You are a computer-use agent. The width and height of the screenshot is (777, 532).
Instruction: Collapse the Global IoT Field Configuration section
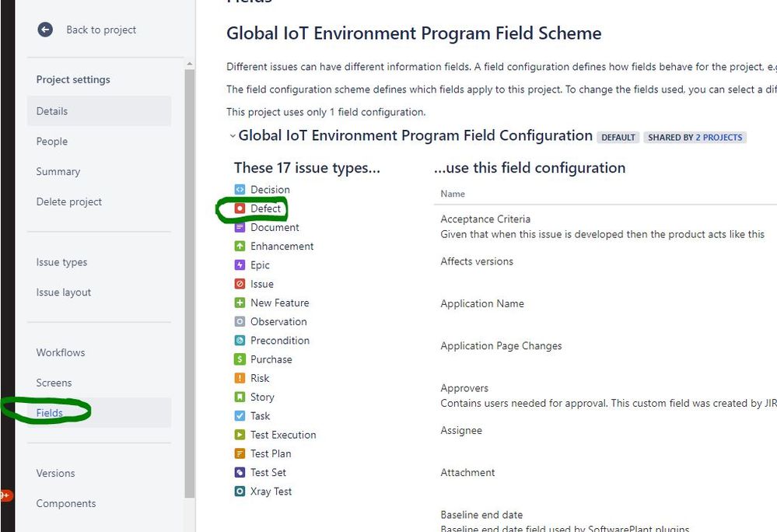(x=232, y=136)
